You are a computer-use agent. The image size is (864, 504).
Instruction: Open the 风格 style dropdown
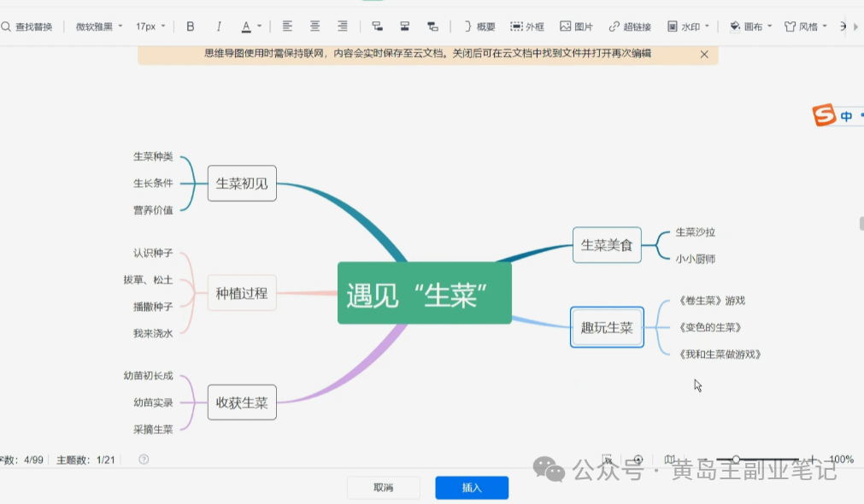(x=803, y=26)
